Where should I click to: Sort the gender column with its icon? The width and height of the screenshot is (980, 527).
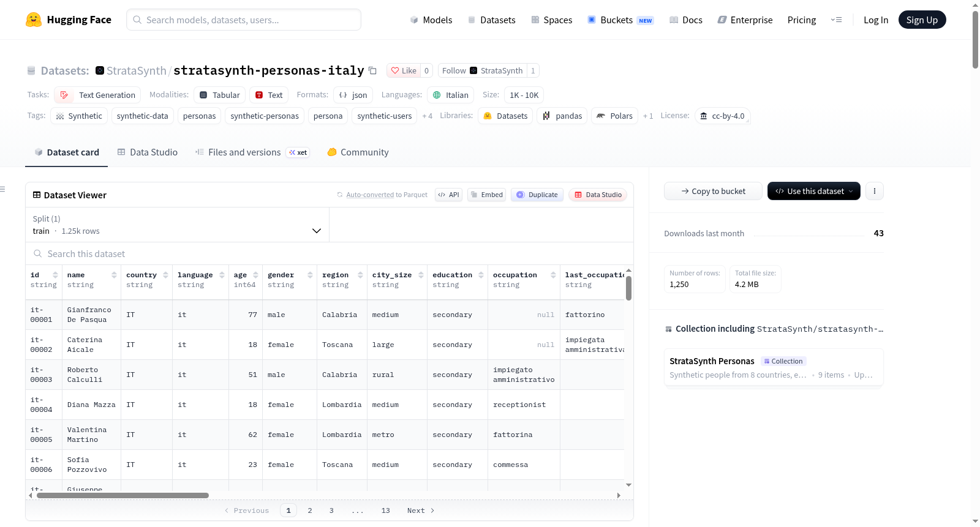point(310,275)
